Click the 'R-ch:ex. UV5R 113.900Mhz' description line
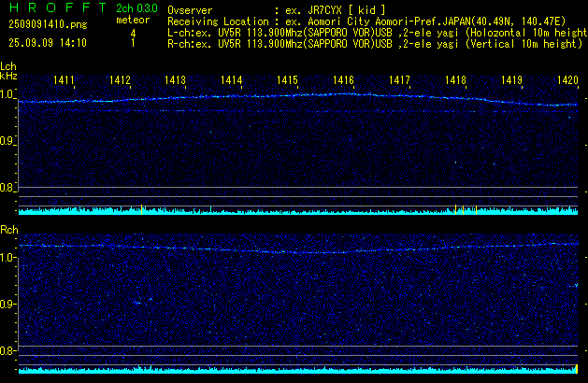 pyautogui.click(x=375, y=44)
